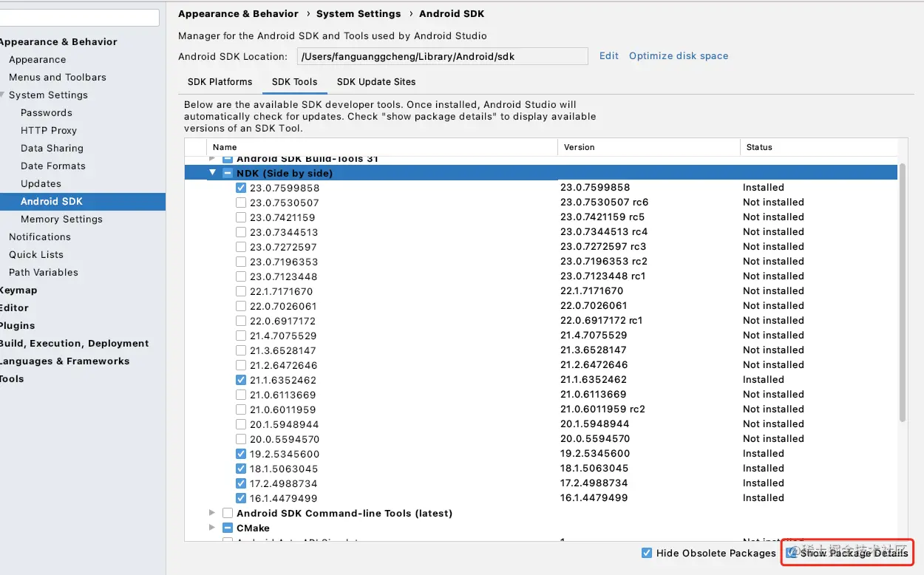
Task: Open Keymap settings
Action: pos(18,290)
